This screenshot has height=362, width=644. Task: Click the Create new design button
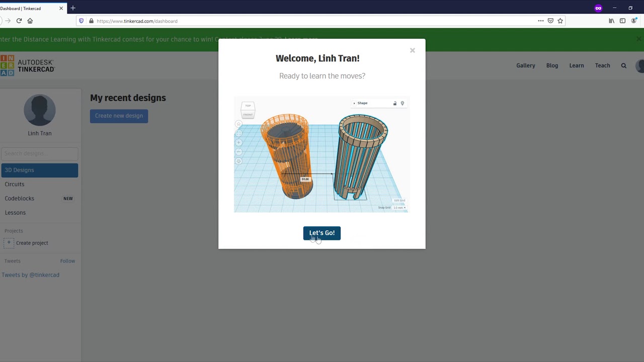[x=119, y=116]
